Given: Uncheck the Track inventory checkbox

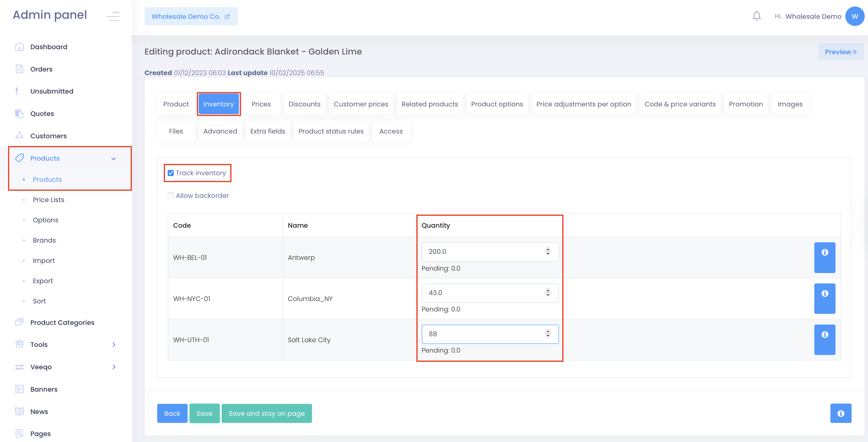Looking at the screenshot, I should point(171,173).
